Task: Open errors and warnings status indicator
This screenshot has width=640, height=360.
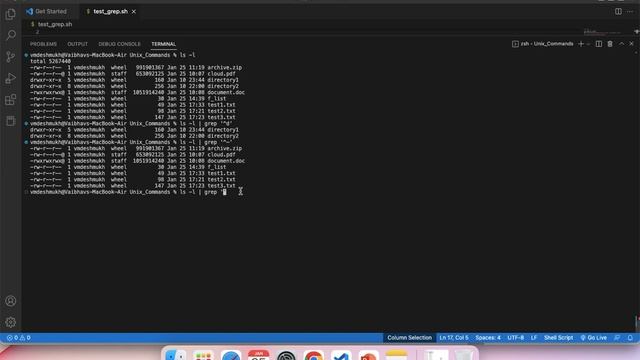Action: coord(18,338)
